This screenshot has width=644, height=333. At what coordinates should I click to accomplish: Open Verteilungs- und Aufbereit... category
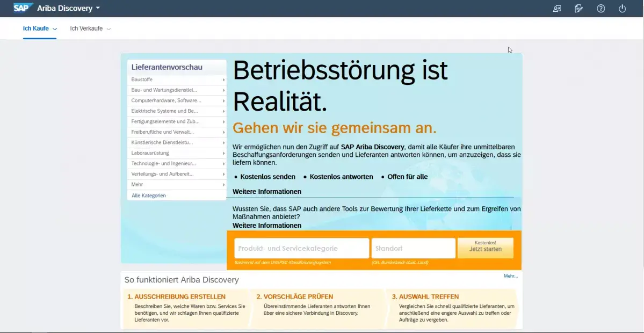177,173
